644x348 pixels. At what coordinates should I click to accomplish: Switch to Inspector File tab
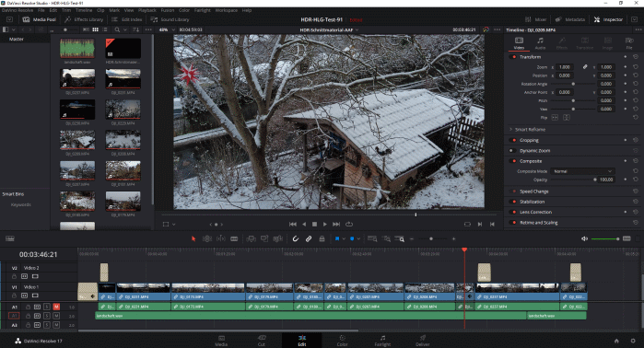click(629, 42)
